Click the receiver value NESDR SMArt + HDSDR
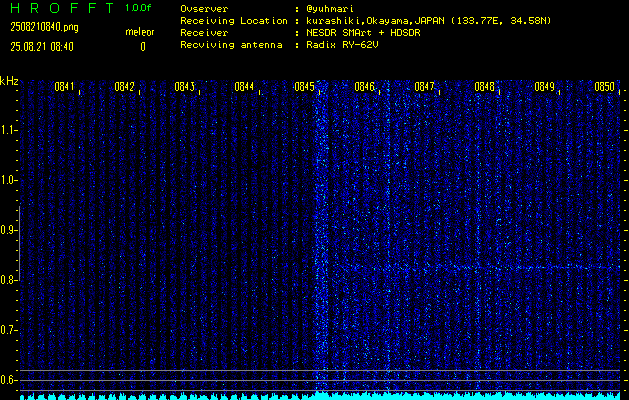629x400 pixels. (x=363, y=33)
